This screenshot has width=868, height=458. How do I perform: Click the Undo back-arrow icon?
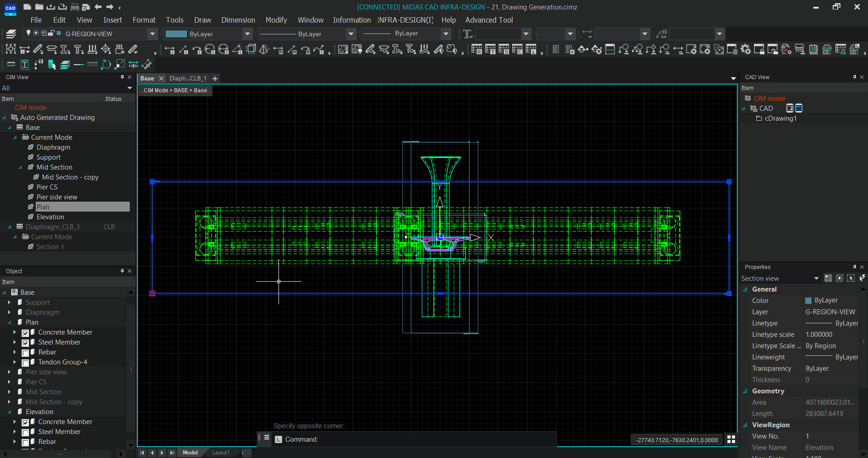pos(98,7)
